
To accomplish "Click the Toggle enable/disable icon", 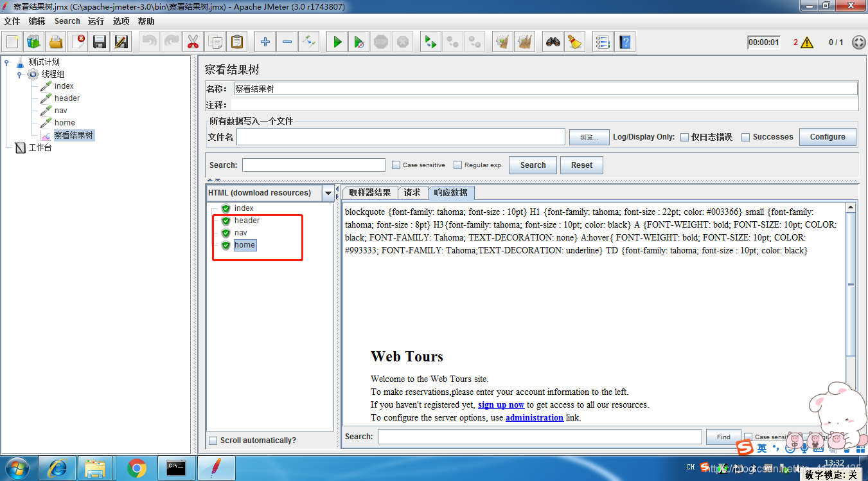I will (309, 42).
